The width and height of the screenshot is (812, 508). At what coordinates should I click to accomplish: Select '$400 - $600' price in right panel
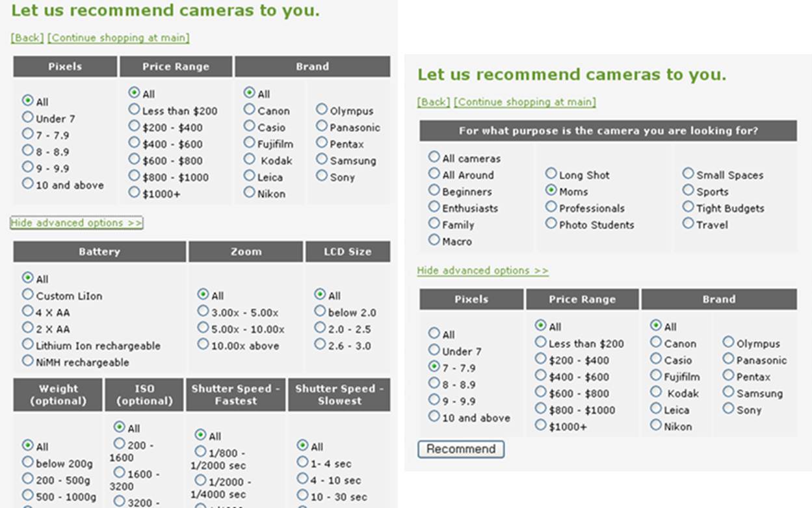tap(540, 375)
